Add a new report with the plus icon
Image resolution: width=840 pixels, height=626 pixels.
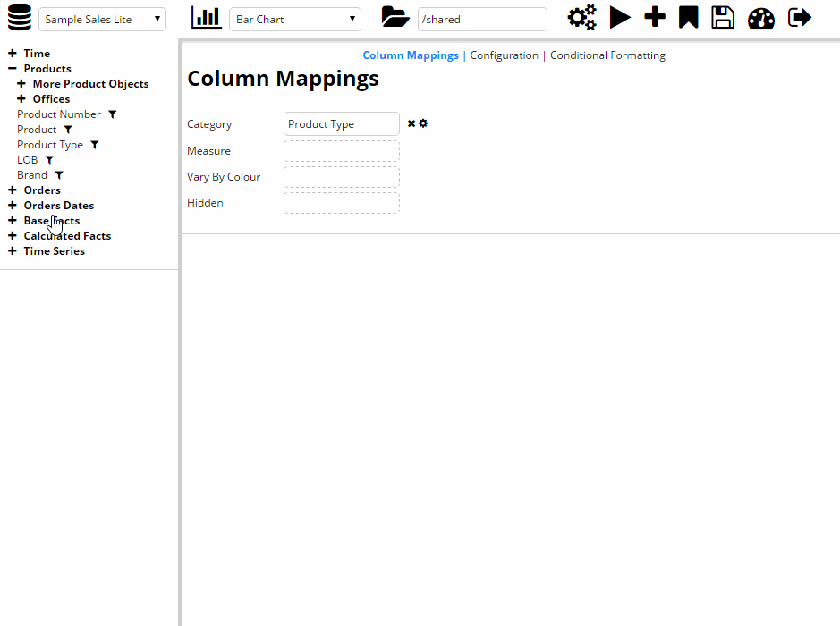[654, 17]
